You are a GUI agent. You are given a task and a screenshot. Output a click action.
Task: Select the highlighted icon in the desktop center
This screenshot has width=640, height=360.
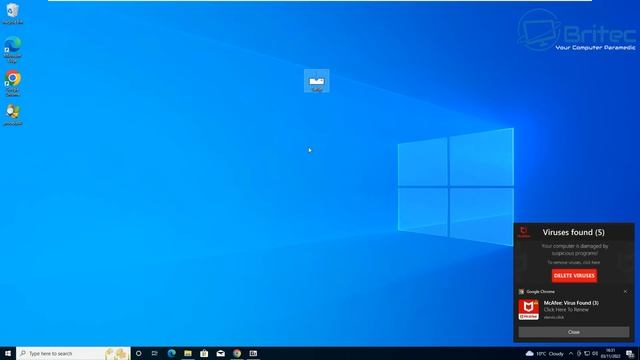pyautogui.click(x=316, y=81)
